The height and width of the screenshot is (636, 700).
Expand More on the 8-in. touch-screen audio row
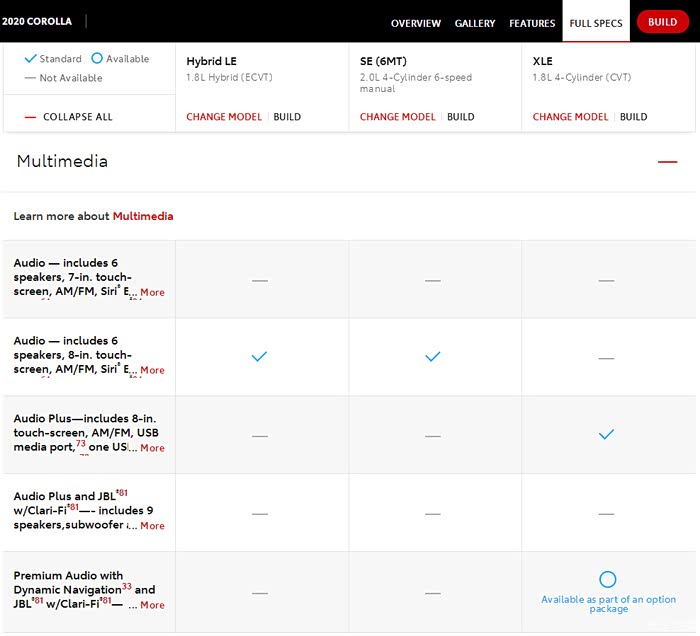tap(152, 370)
